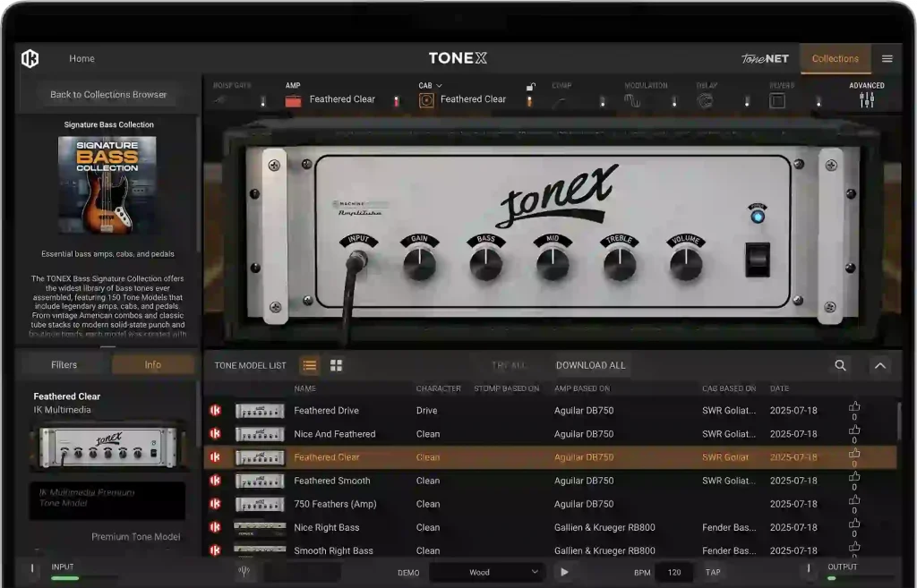917x588 pixels.
Task: Collapse the tone model list panel
Action: (x=879, y=365)
